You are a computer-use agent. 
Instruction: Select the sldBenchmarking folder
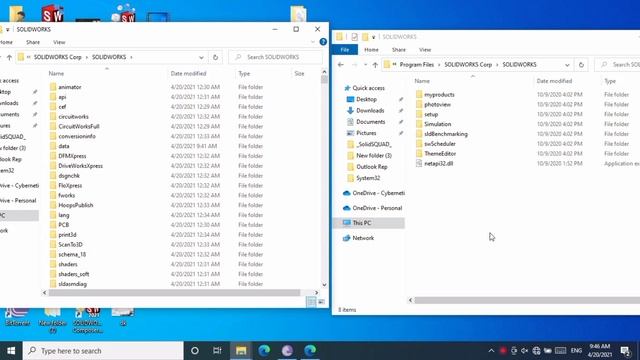tap(446, 134)
